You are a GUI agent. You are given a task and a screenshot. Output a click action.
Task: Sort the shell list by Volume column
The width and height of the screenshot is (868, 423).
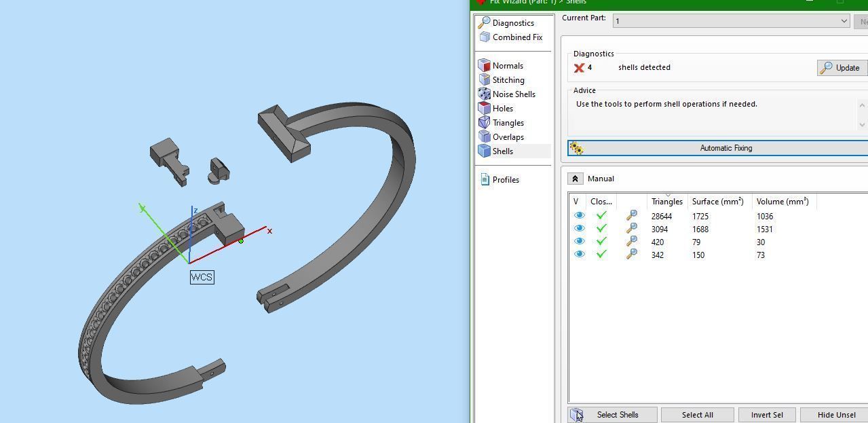pos(782,202)
